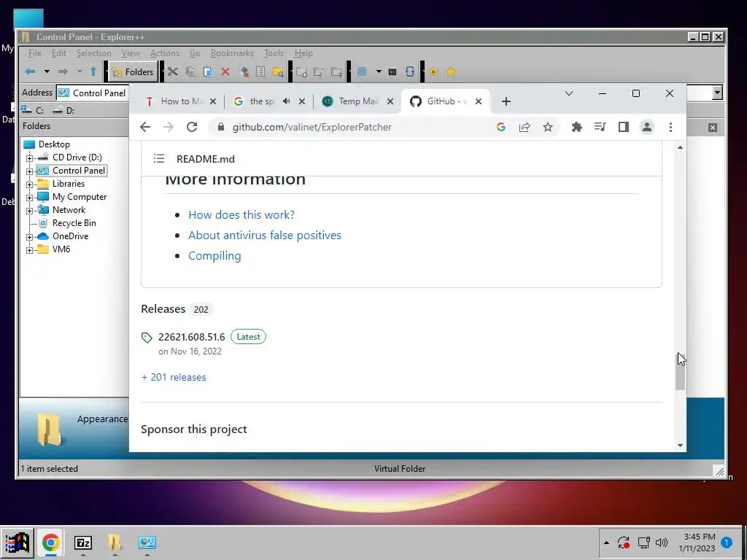Expand the CD Drive (D:) tree node
Viewport: 747px width, 560px height.
(x=29, y=157)
